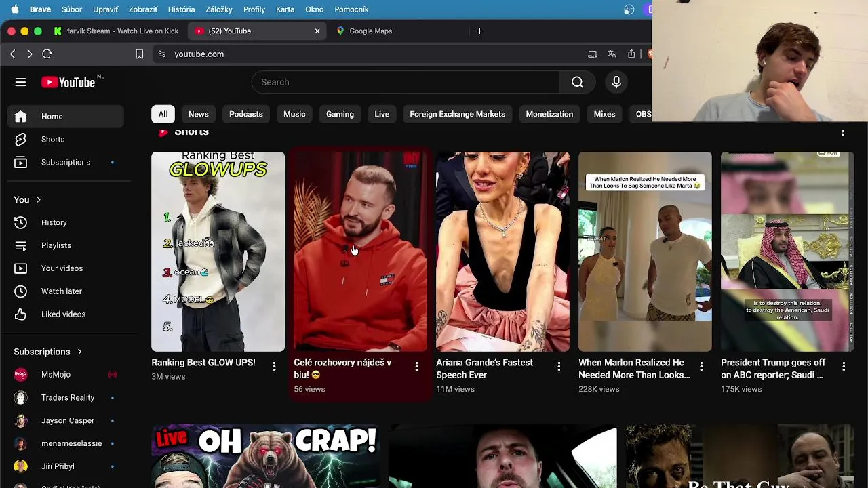Start voice search with microphone icon
Image resolution: width=868 pixels, height=488 pixels.
616,82
